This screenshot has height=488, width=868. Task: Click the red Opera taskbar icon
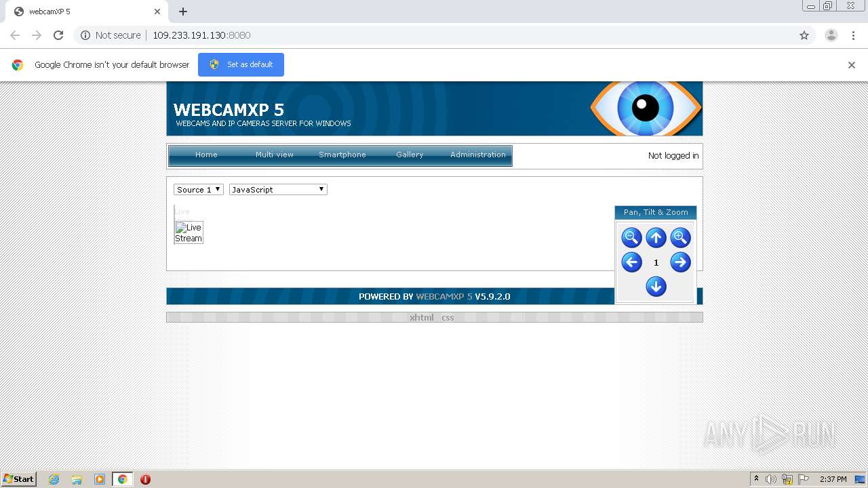(x=145, y=479)
